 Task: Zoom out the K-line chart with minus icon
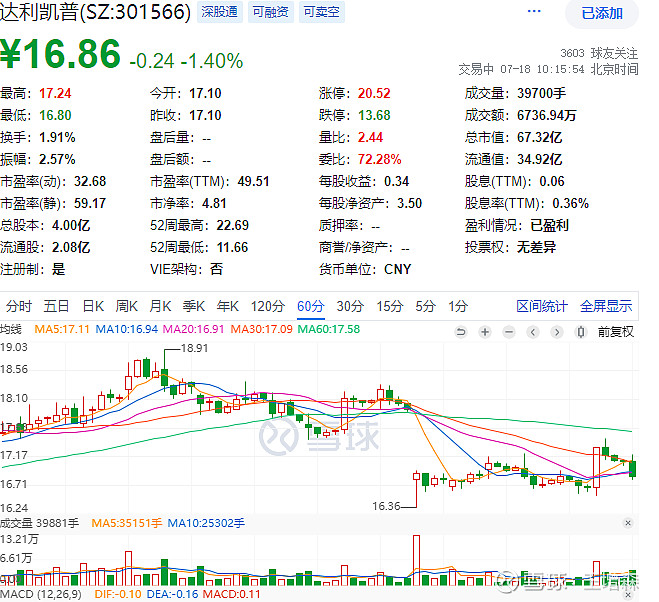point(509,333)
